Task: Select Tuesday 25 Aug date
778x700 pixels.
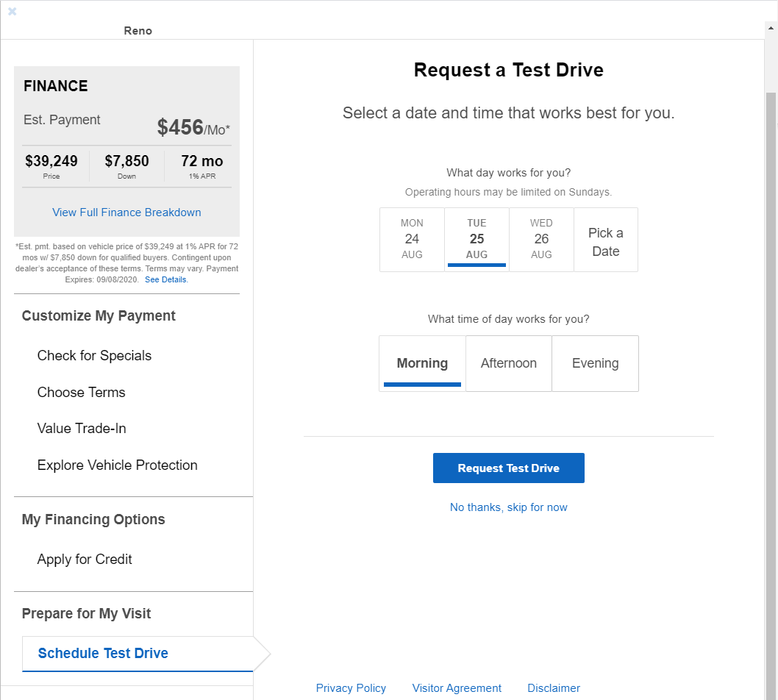Action: click(477, 239)
